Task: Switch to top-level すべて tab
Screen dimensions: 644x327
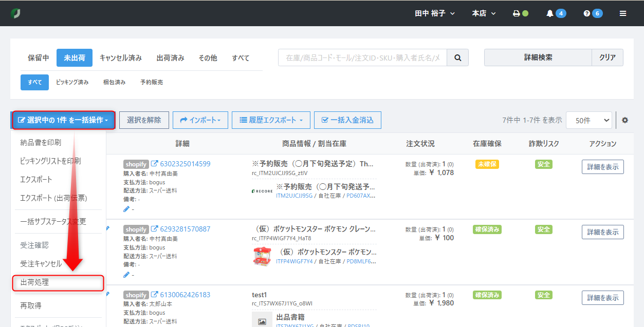Action: click(241, 58)
